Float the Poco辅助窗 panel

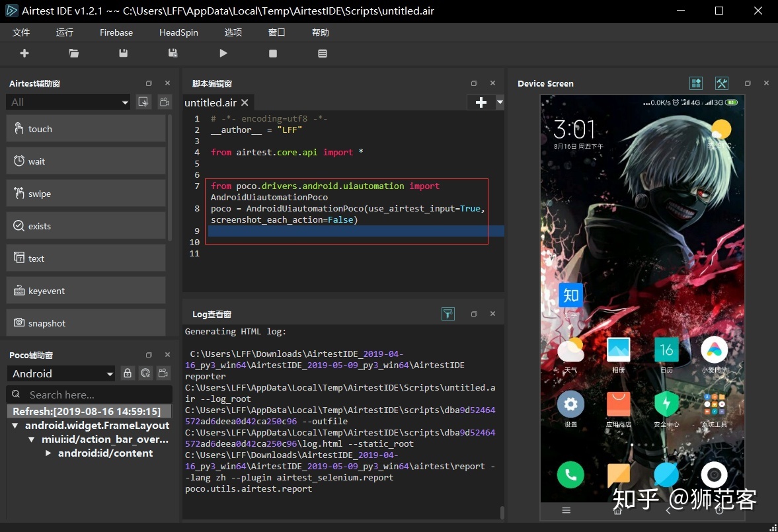tap(149, 355)
